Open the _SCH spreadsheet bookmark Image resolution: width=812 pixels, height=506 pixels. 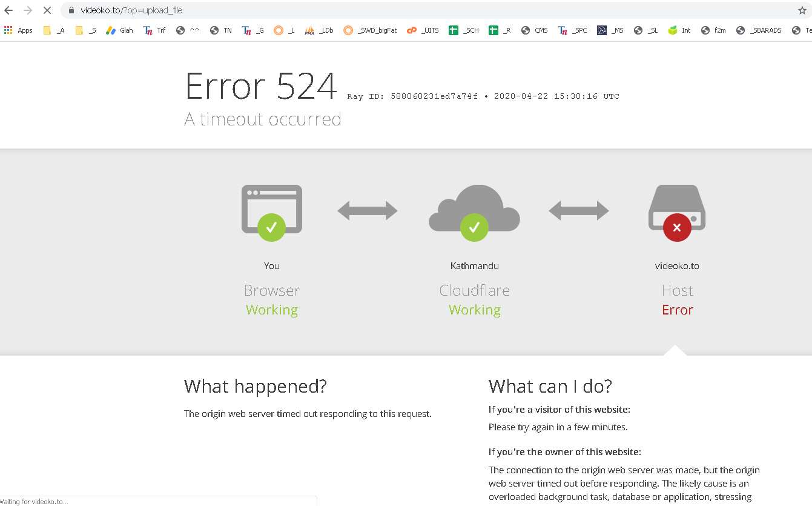(464, 30)
